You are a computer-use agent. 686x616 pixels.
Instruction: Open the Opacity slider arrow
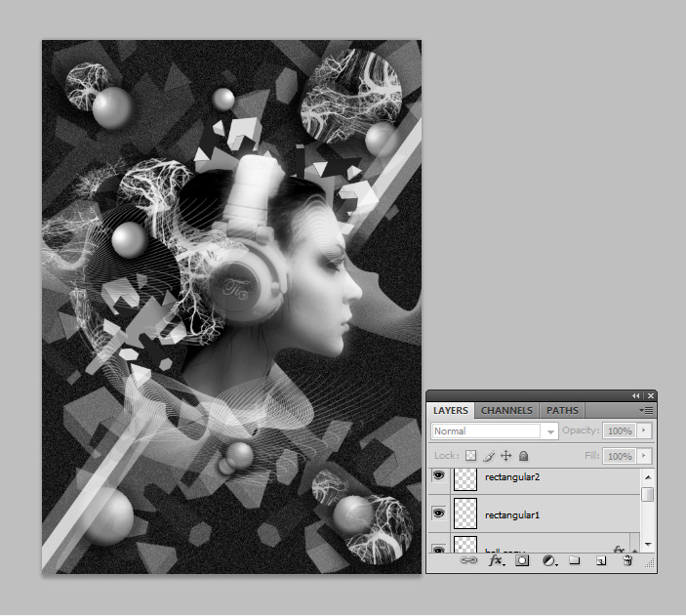(644, 431)
